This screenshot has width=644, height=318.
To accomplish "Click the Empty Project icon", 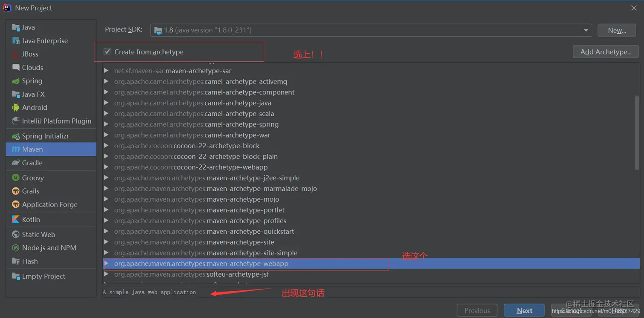I will (x=16, y=276).
